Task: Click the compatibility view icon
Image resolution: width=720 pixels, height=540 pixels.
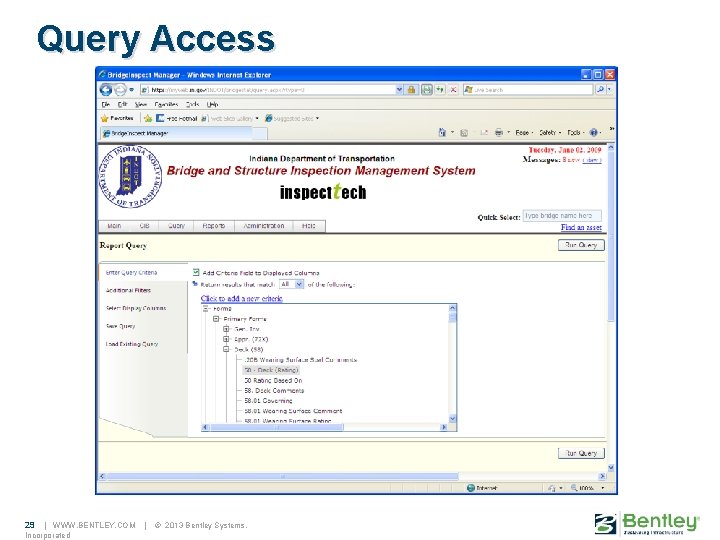Action: coord(427,90)
